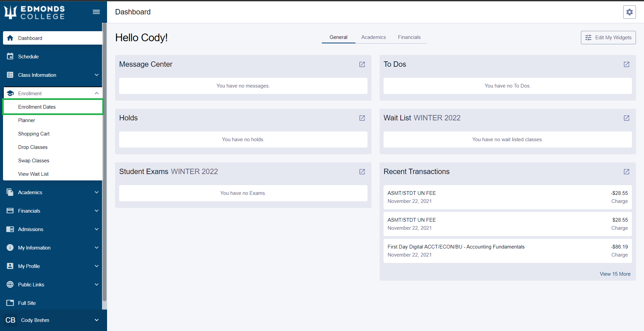Screen dimensions: 644x331
Task: Switch to the Academics tab
Action: (x=374, y=37)
